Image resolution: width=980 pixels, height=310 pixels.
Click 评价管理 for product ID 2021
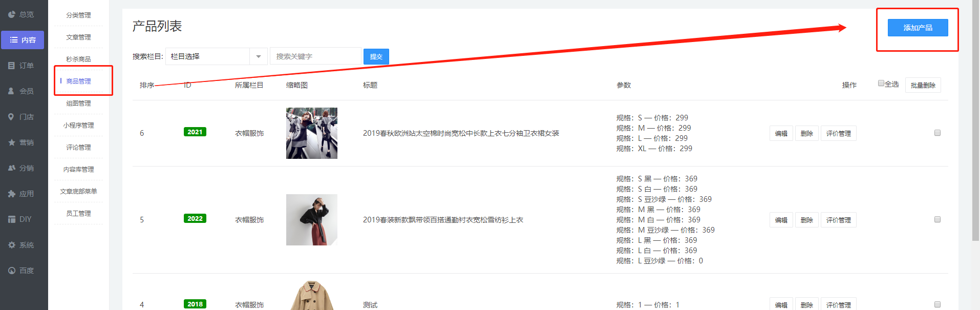[x=839, y=133]
